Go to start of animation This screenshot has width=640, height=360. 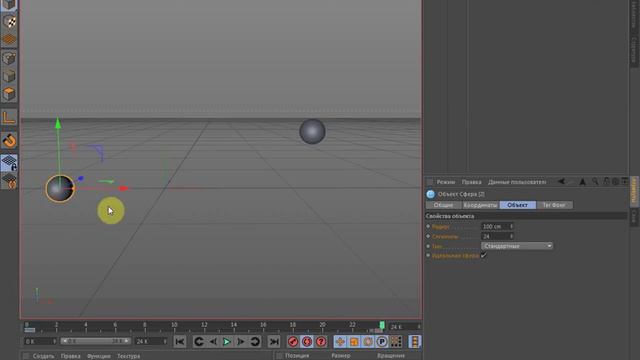tap(180, 342)
